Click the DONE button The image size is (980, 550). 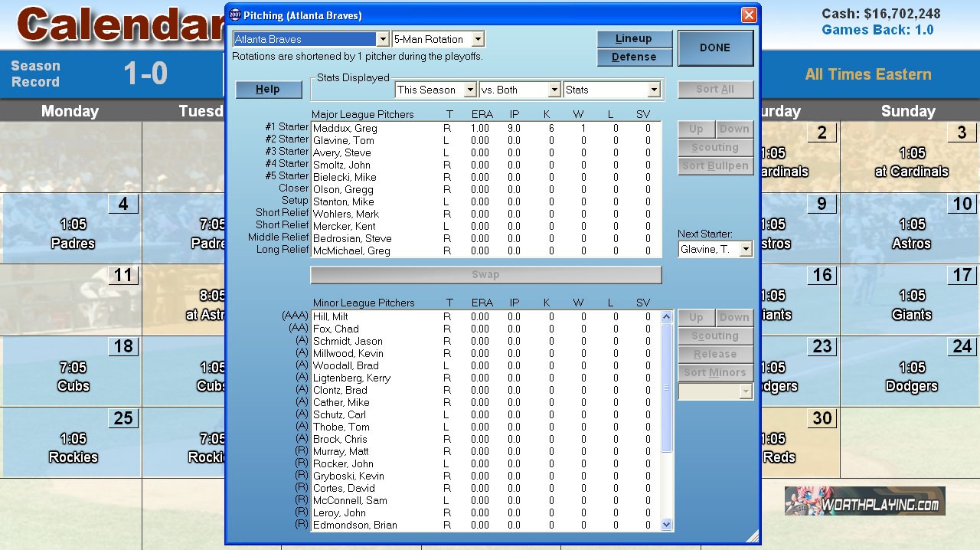point(715,47)
